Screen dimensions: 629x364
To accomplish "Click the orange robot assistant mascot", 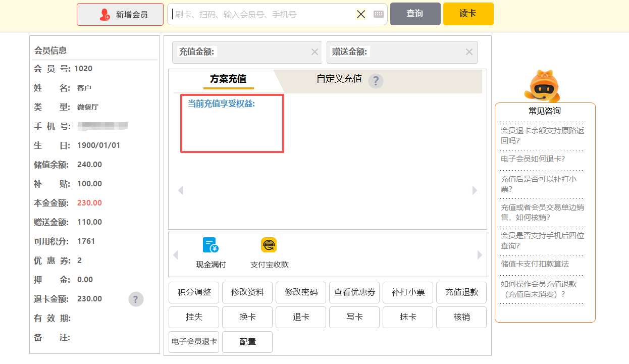I will 543,87.
